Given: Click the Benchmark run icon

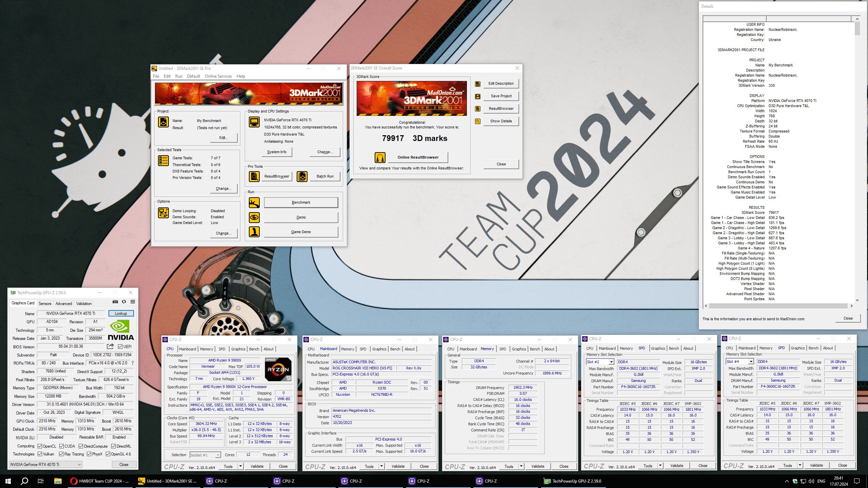Looking at the screenshot, I should 254,202.
